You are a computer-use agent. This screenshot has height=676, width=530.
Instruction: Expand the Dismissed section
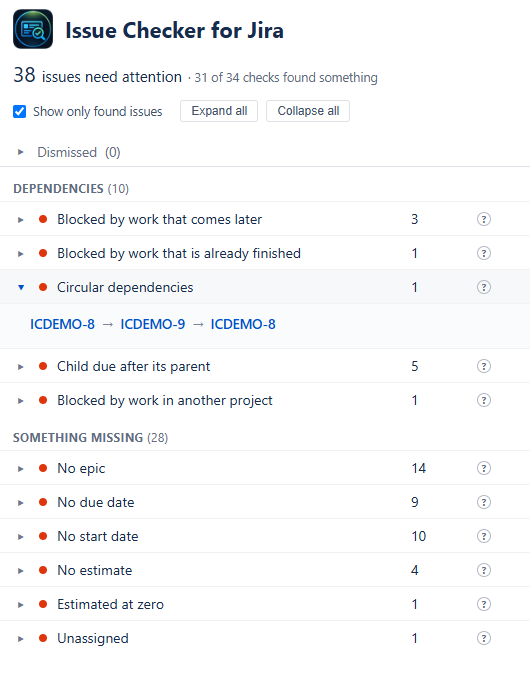click(x=20, y=152)
